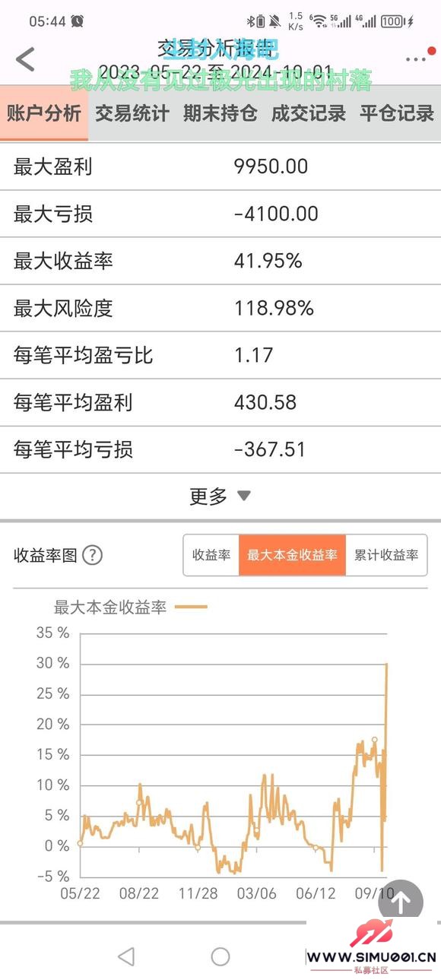The height and width of the screenshot is (980, 441).
Task: Tap the back arrow icon
Action: coord(25,59)
